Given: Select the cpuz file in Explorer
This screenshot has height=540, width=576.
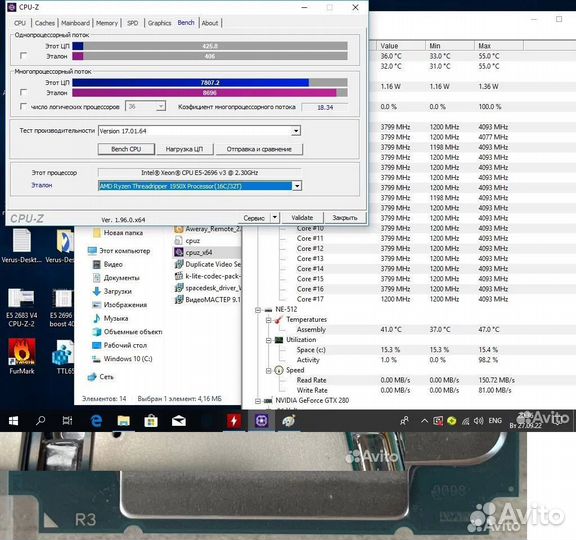Looking at the screenshot, I should tap(187, 241).
